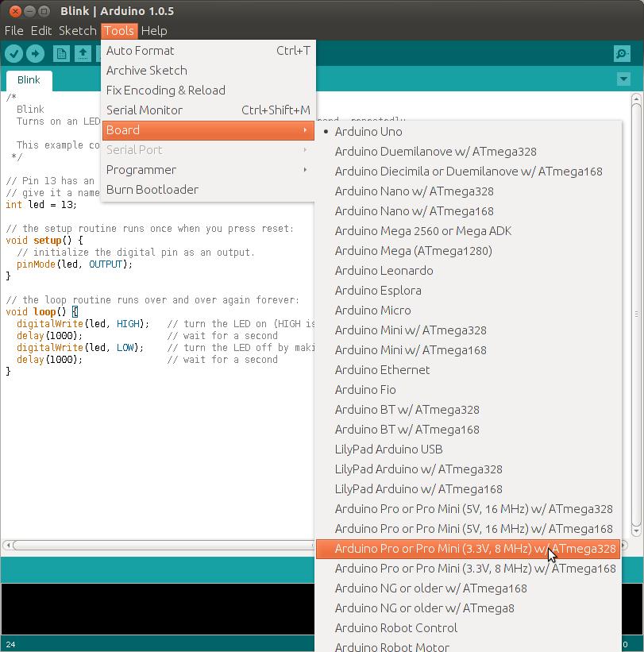Select the Arduino Uno board option
Viewport: 644px width, 652px height.
pyautogui.click(x=368, y=132)
